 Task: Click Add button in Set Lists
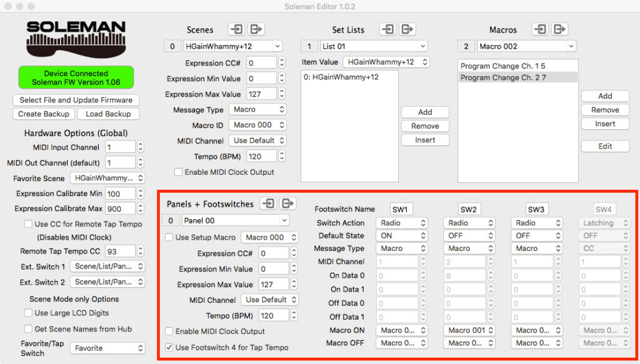pyautogui.click(x=425, y=112)
